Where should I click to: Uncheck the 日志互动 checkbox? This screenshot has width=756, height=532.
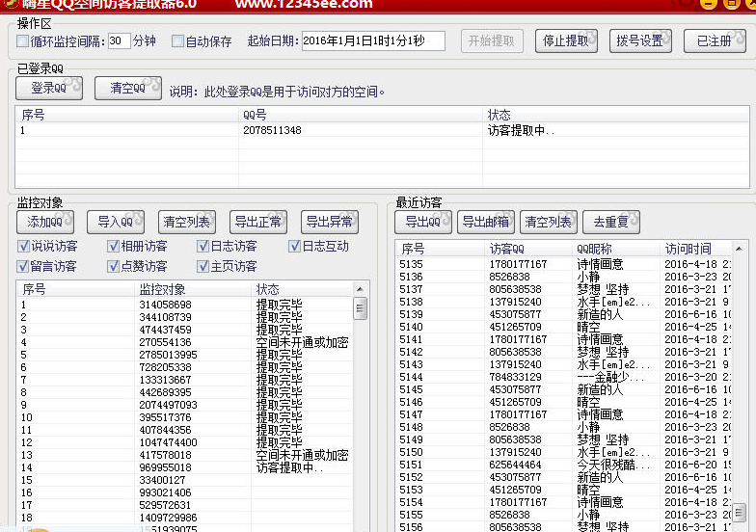click(294, 247)
